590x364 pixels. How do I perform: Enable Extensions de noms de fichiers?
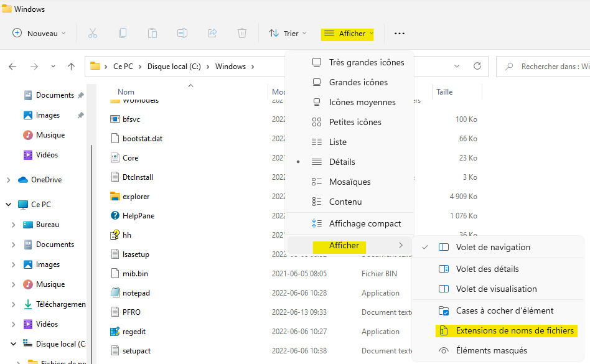coord(514,330)
